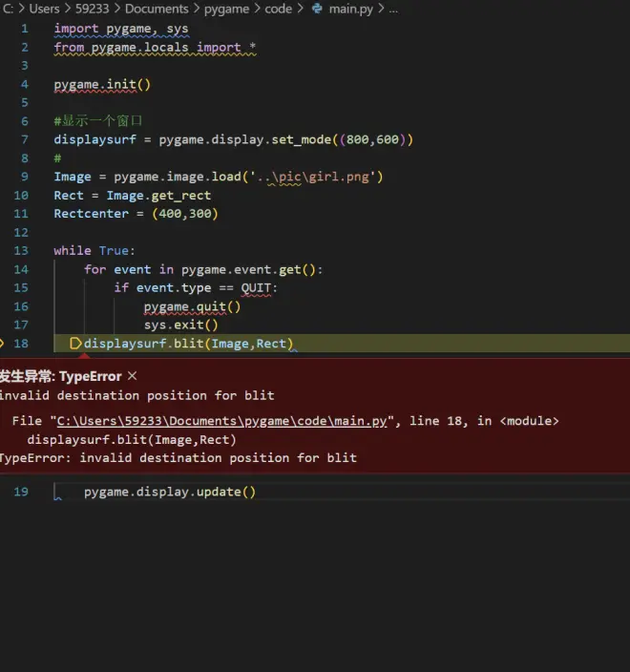Close the TypeError exception widget
This screenshot has width=630, height=672.
[x=133, y=376]
